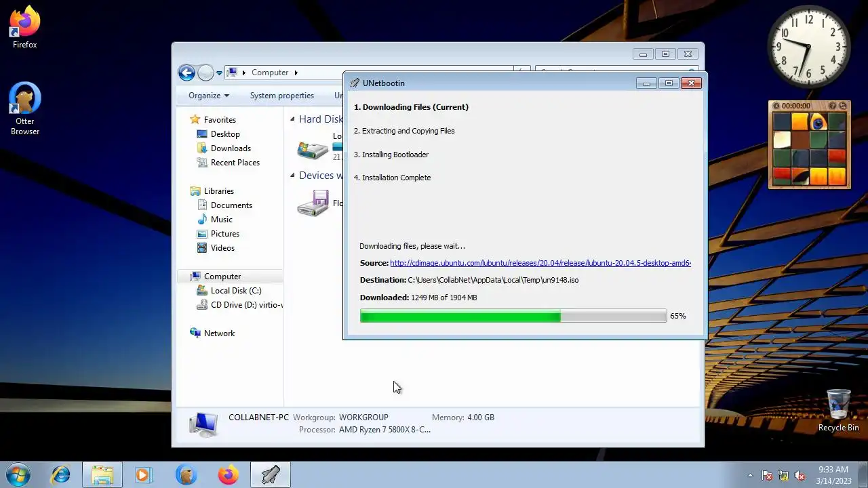The width and height of the screenshot is (868, 488).
Task: Click the taskbar clock showing 9:33 AM
Action: 833,475
